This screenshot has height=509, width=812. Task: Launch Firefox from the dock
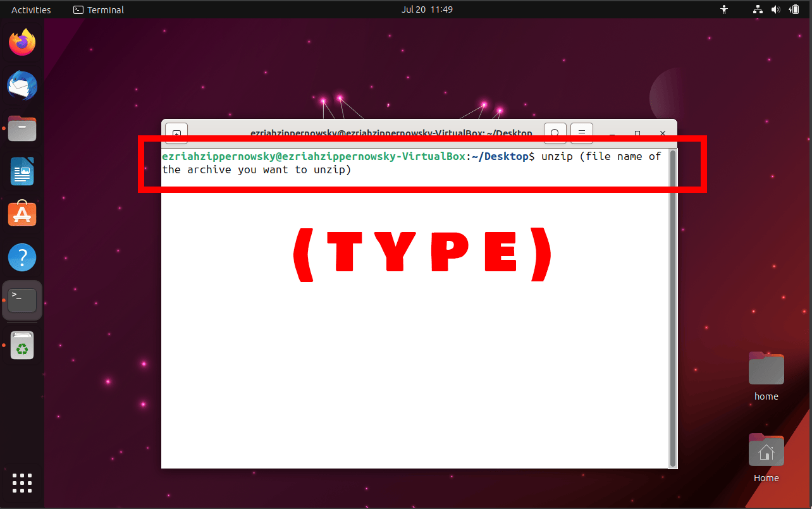[x=22, y=42]
